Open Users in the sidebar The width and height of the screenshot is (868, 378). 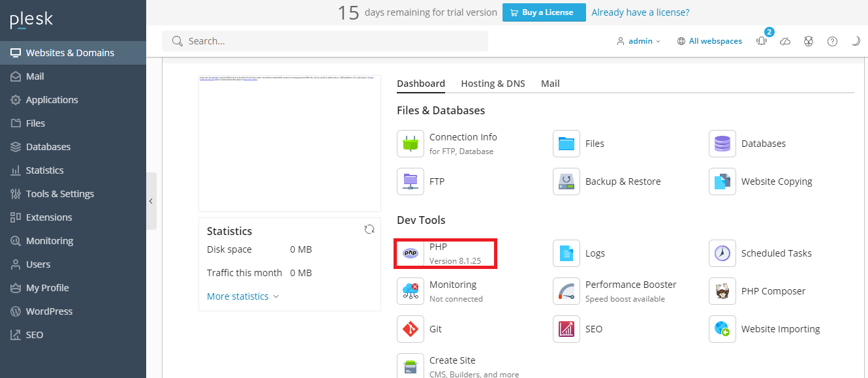[x=73, y=264]
